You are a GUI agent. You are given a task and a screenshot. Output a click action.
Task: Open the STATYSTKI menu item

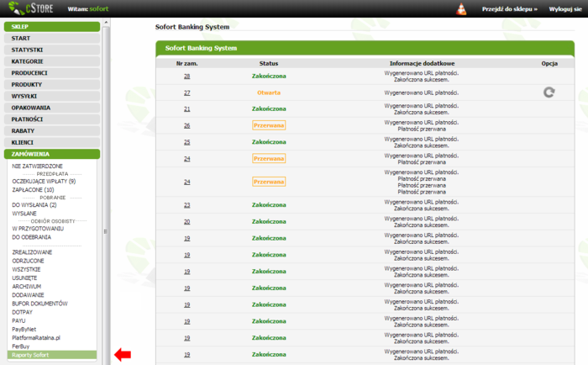click(52, 50)
